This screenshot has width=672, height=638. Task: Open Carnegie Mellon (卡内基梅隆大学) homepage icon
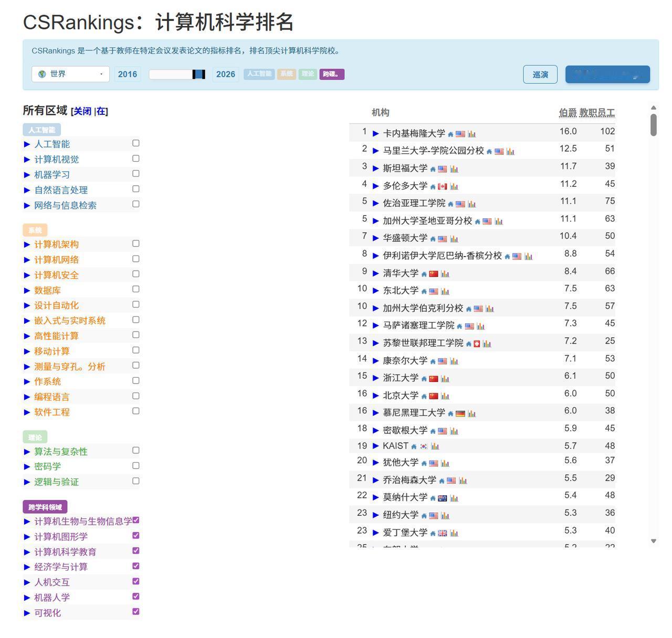pyautogui.click(x=450, y=134)
